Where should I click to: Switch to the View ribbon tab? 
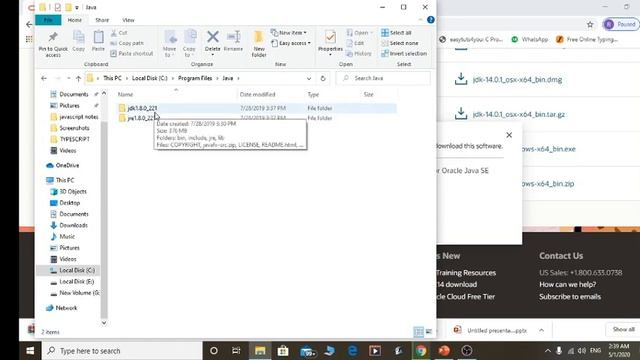click(x=128, y=20)
